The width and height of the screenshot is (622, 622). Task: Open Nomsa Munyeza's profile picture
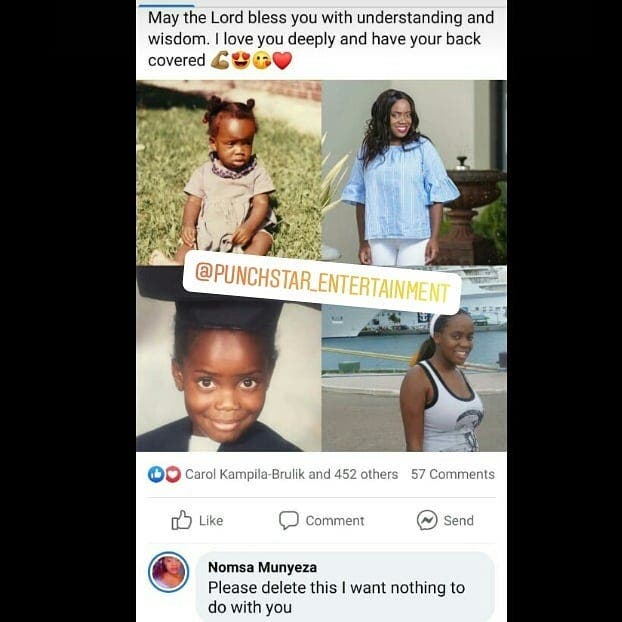coord(169,572)
